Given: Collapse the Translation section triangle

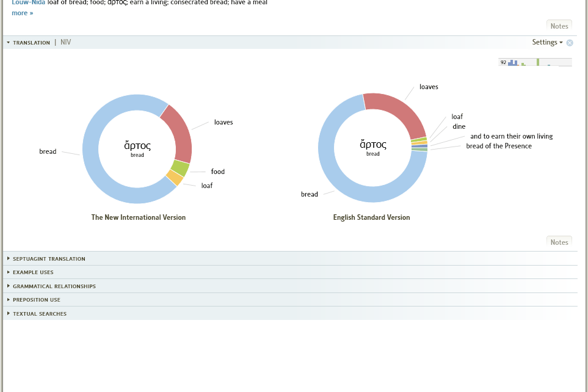Looking at the screenshot, I should coord(9,43).
